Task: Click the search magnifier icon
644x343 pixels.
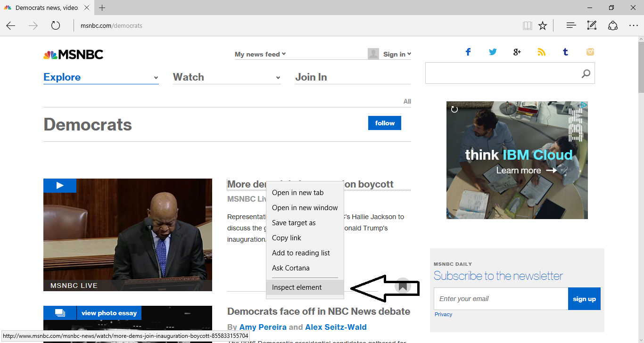Action: (586, 73)
